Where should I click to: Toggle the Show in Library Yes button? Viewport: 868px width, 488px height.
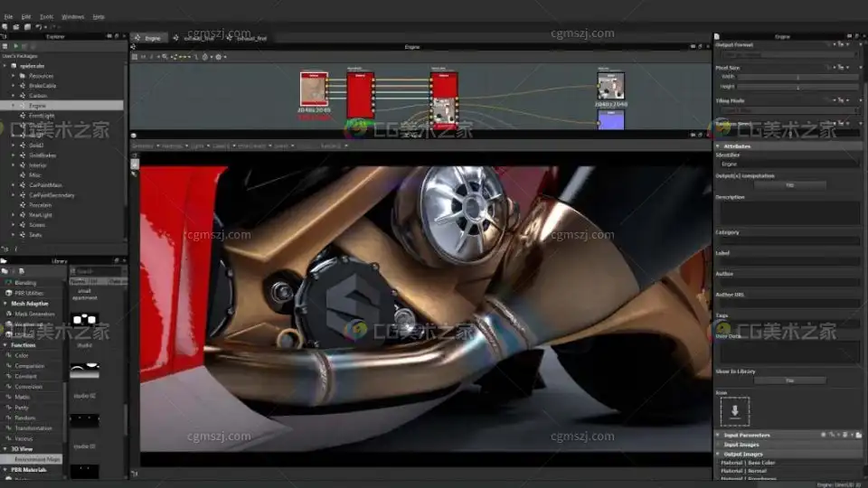coord(788,380)
